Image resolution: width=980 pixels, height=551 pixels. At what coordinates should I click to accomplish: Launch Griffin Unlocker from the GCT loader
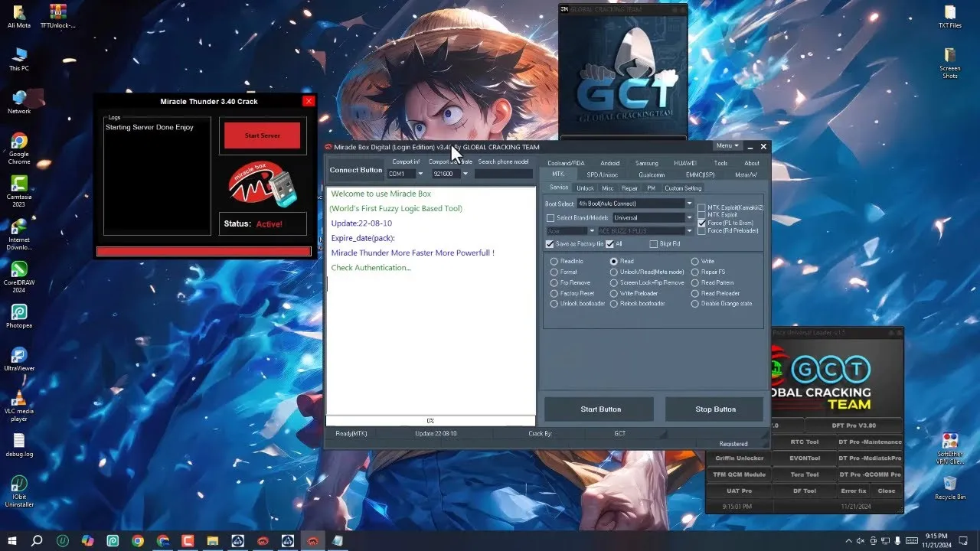click(x=739, y=458)
